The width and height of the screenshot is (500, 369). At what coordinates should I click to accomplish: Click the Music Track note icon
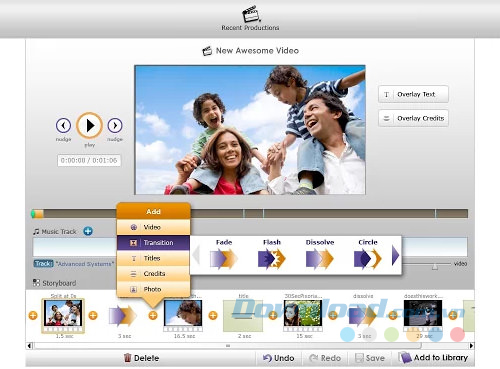click(36, 231)
